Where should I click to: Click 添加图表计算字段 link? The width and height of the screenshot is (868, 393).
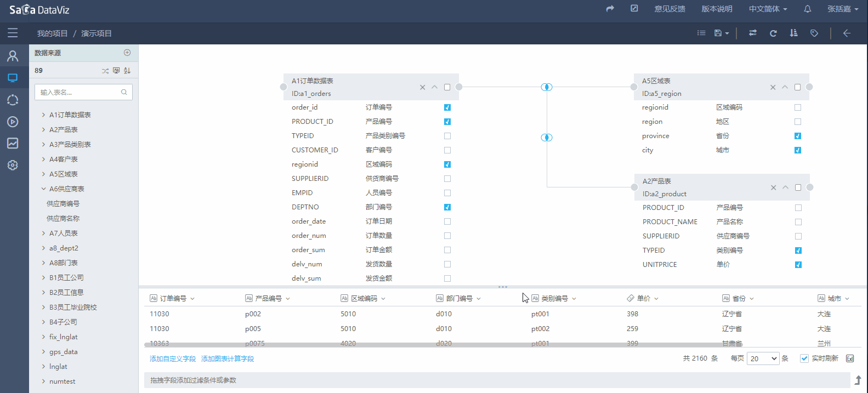(x=228, y=358)
